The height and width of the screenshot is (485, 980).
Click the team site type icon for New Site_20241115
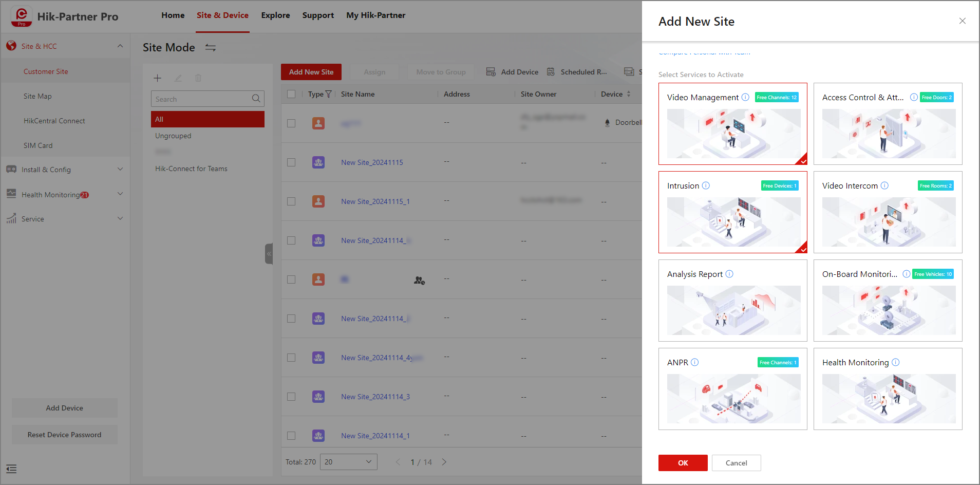point(318,162)
